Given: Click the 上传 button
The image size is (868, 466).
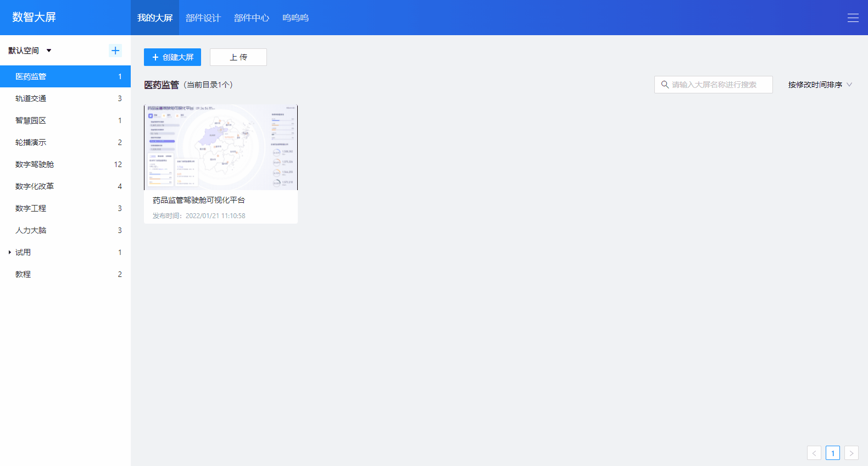Looking at the screenshot, I should (238, 57).
